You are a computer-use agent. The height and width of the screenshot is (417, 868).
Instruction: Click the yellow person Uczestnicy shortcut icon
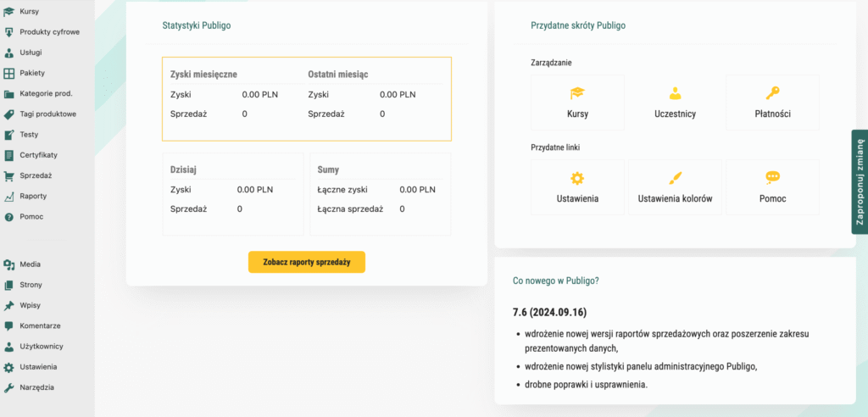(675, 93)
